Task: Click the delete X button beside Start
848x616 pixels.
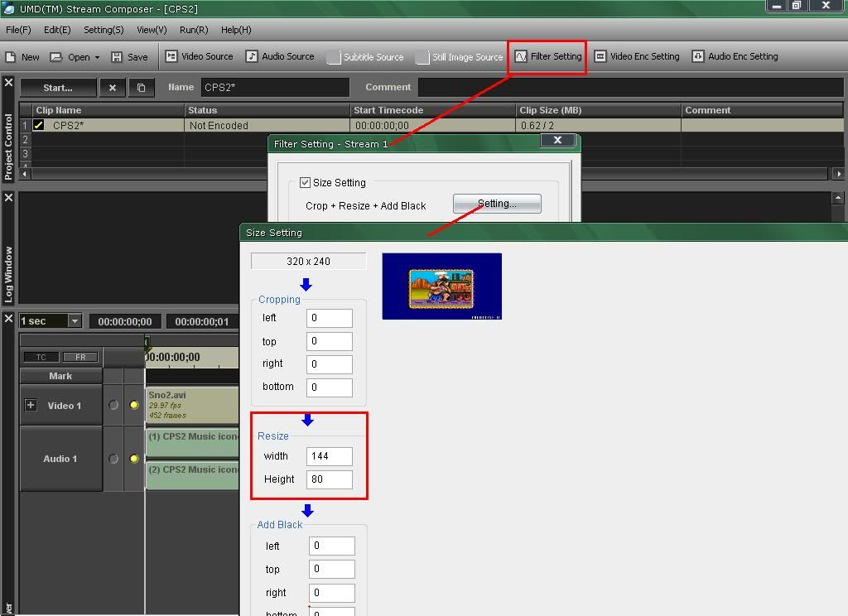Action: 113,87
